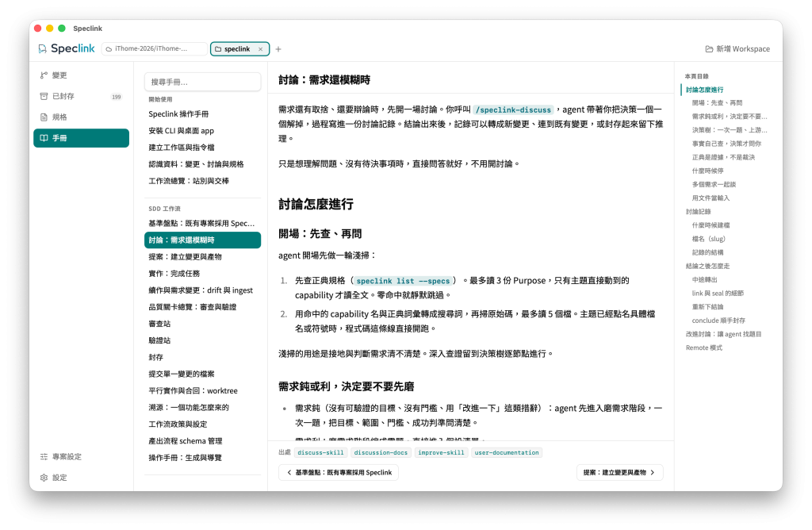
Task: Jump to 多個需求一起談 in outline
Action: pyautogui.click(x=714, y=184)
